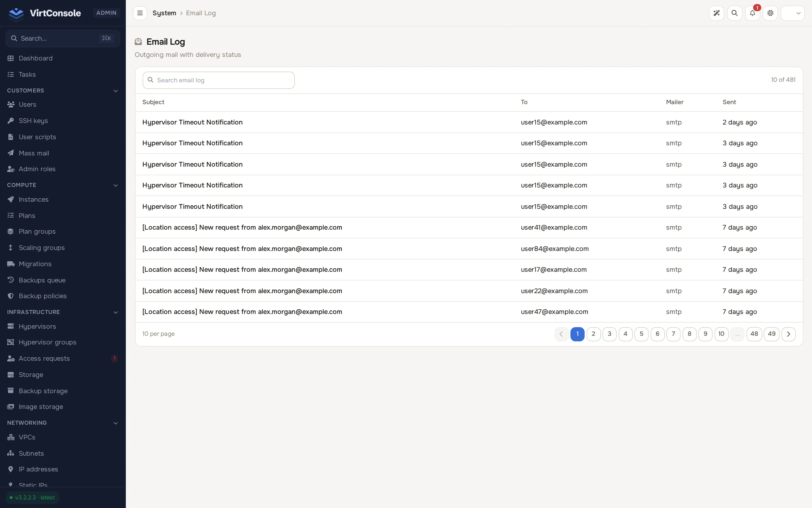Click the Backups queue history icon
Image resolution: width=812 pixels, height=508 pixels.
point(11,280)
